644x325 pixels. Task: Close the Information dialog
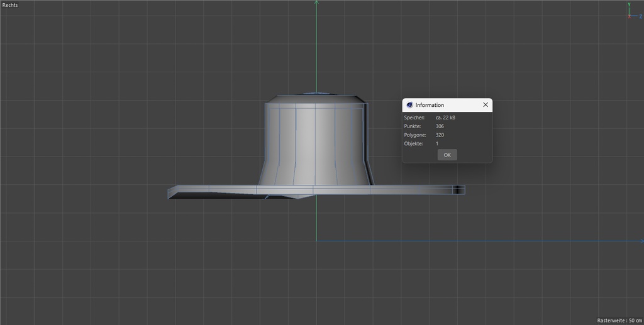click(x=486, y=105)
